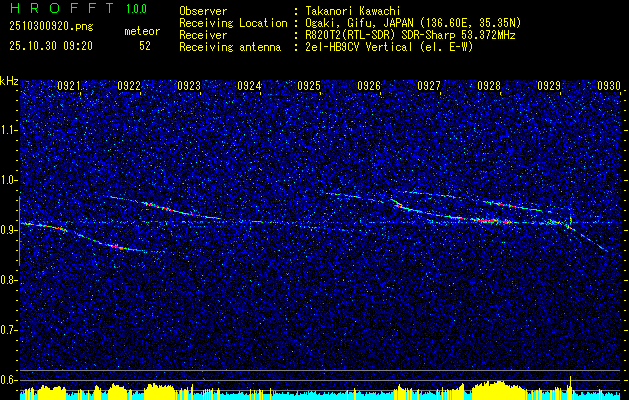The height and width of the screenshot is (400, 629).
Task: Click the 0923 time marker
Action: pos(189,86)
